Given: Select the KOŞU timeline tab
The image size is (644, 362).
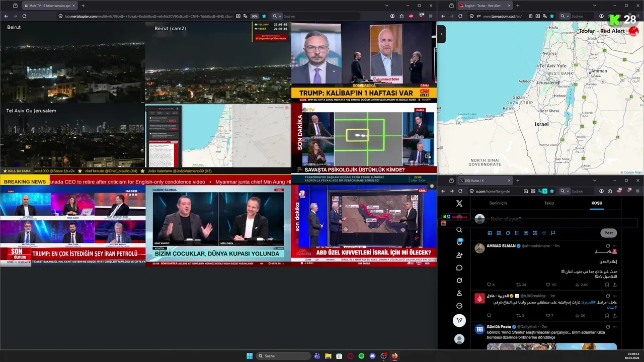Looking at the screenshot, I should [x=597, y=203].
